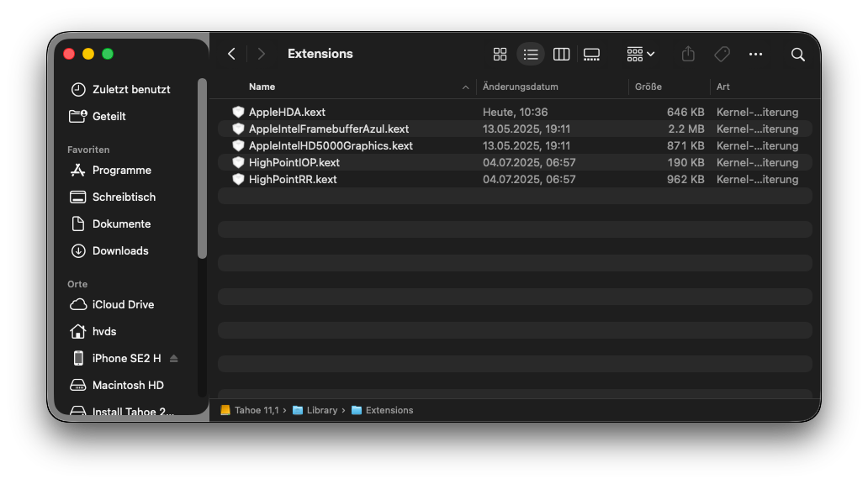Switch to gallery view
This screenshot has height=484, width=868.
point(591,55)
